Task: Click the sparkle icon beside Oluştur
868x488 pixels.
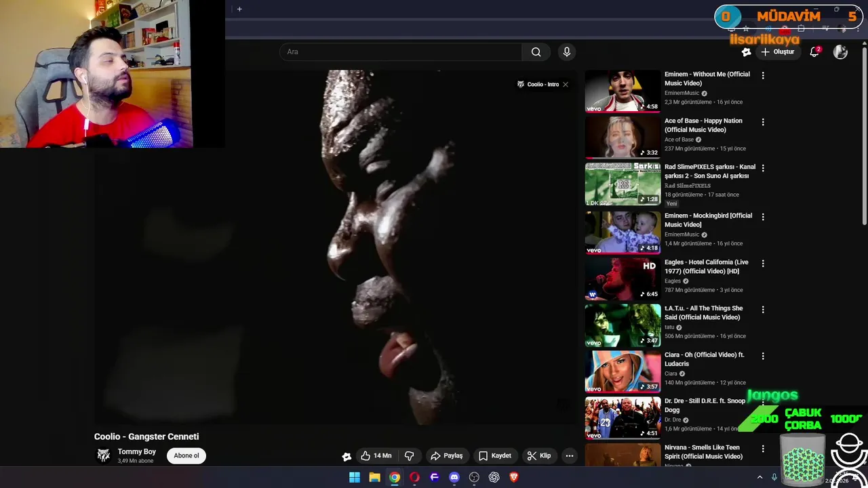Action: tap(746, 52)
